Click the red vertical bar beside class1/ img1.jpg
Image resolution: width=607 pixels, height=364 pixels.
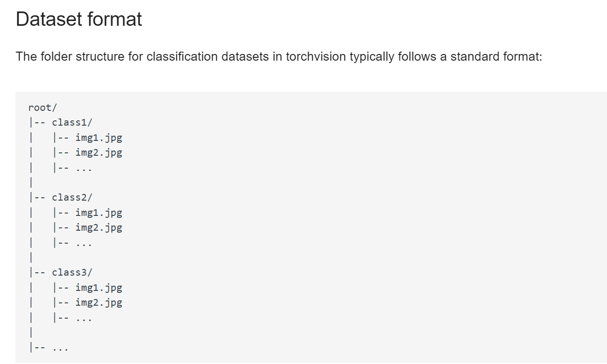[31, 138]
